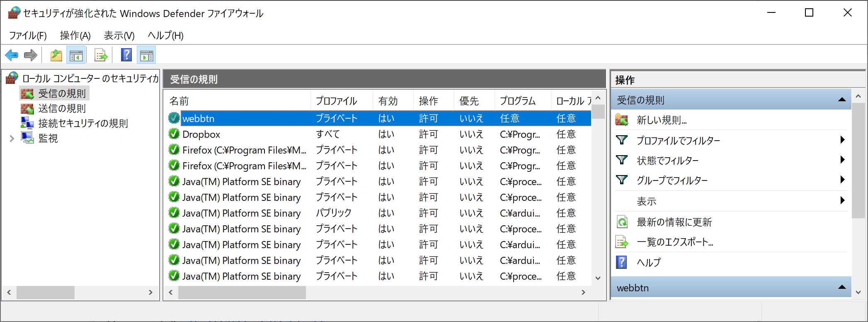Click the export list toolbar icon
868x322 pixels.
101,55
